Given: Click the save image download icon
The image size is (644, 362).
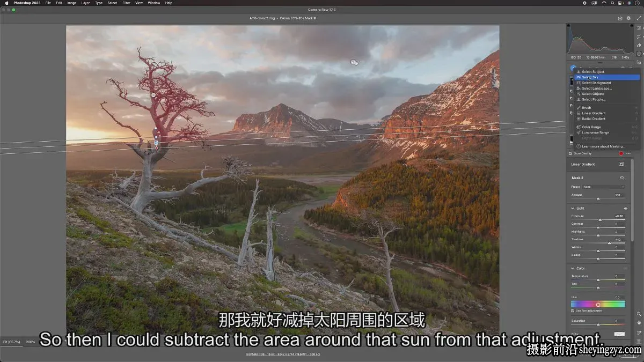Looking at the screenshot, I should (620, 18).
